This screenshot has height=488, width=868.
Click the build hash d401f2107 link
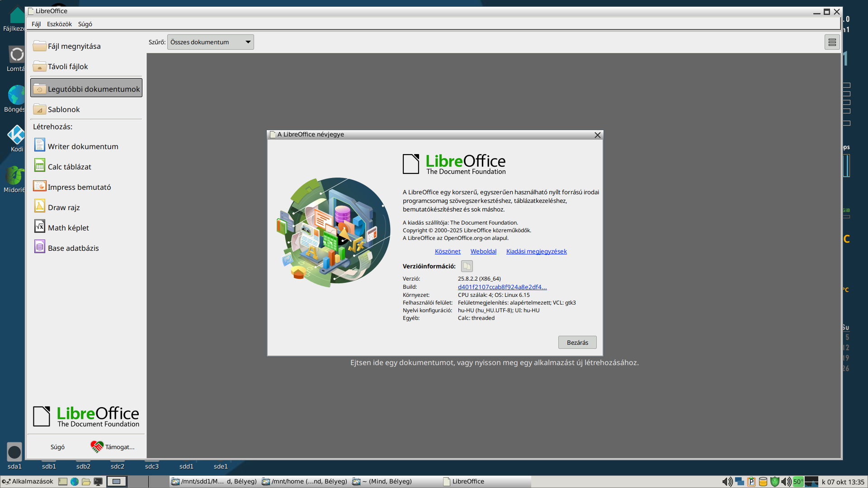click(x=502, y=287)
